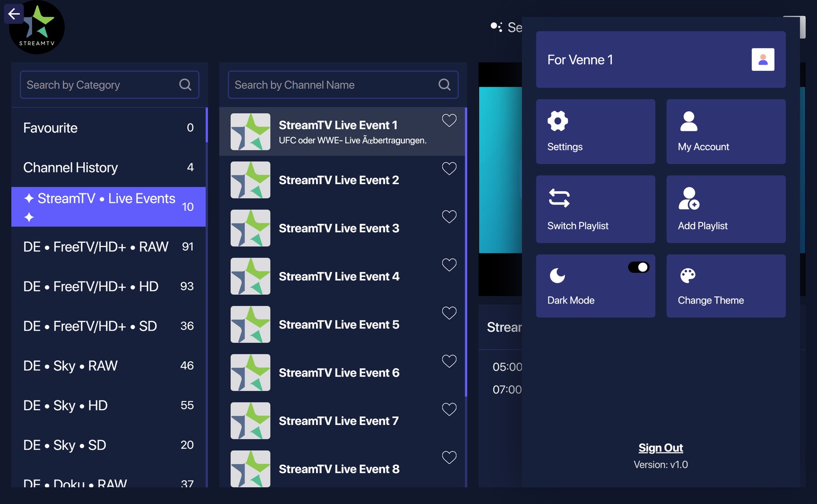
Task: Play StreamTV Live Event 2 channel
Action: pos(342,180)
